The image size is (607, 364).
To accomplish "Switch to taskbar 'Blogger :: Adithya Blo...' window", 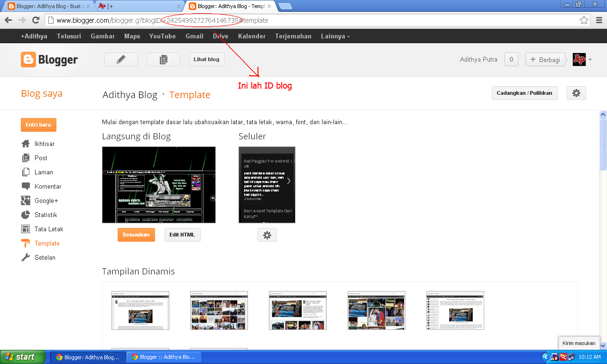I will click(x=164, y=357).
